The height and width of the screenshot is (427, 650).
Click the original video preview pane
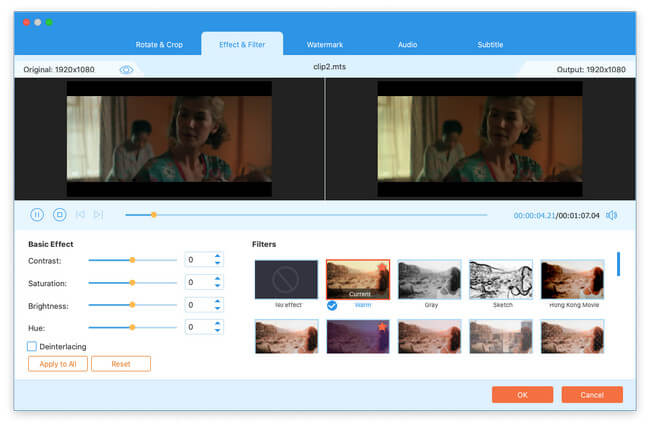point(169,139)
